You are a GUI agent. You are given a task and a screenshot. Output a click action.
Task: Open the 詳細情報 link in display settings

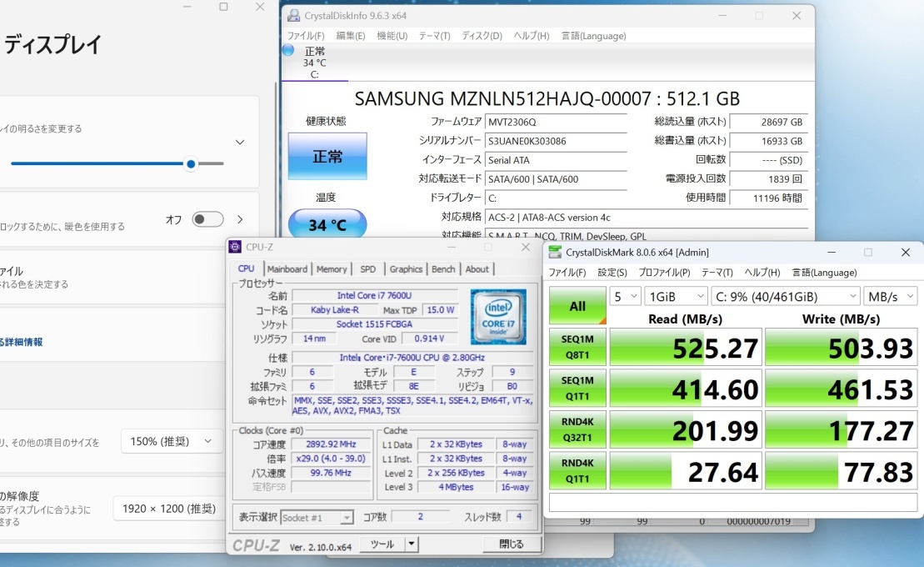[x=21, y=342]
